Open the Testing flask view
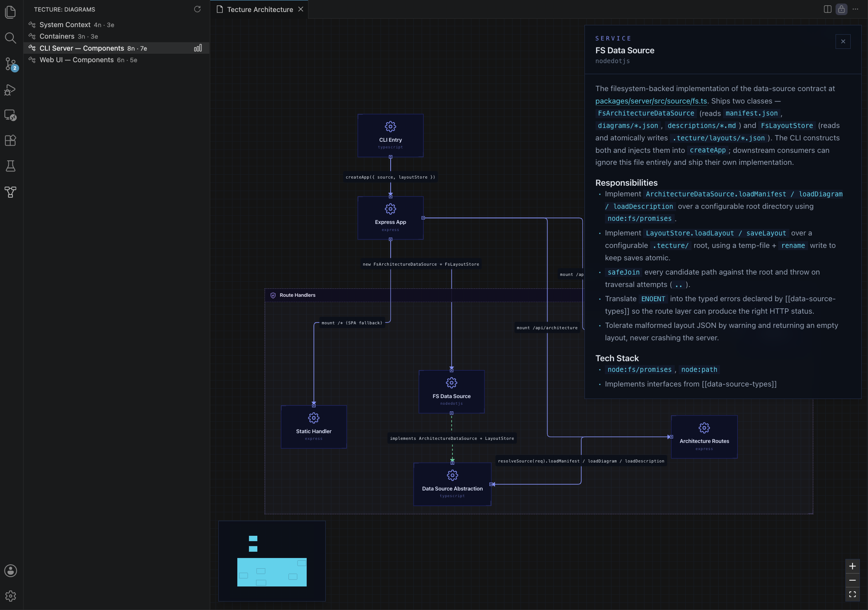 [x=10, y=166]
